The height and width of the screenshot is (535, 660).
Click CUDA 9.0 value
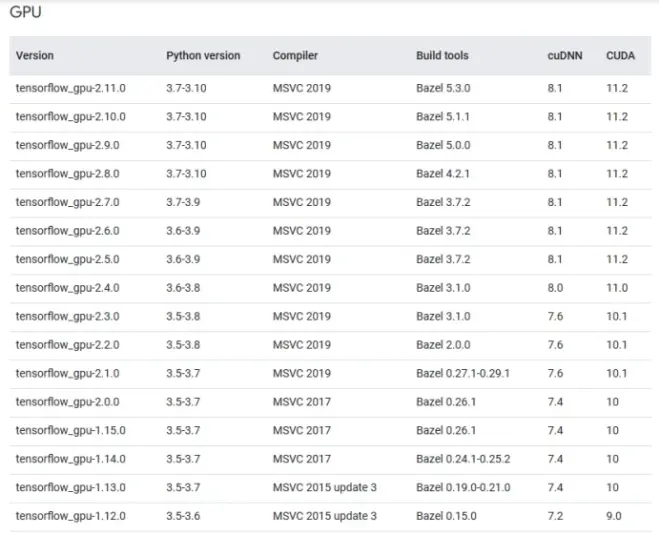(x=614, y=516)
